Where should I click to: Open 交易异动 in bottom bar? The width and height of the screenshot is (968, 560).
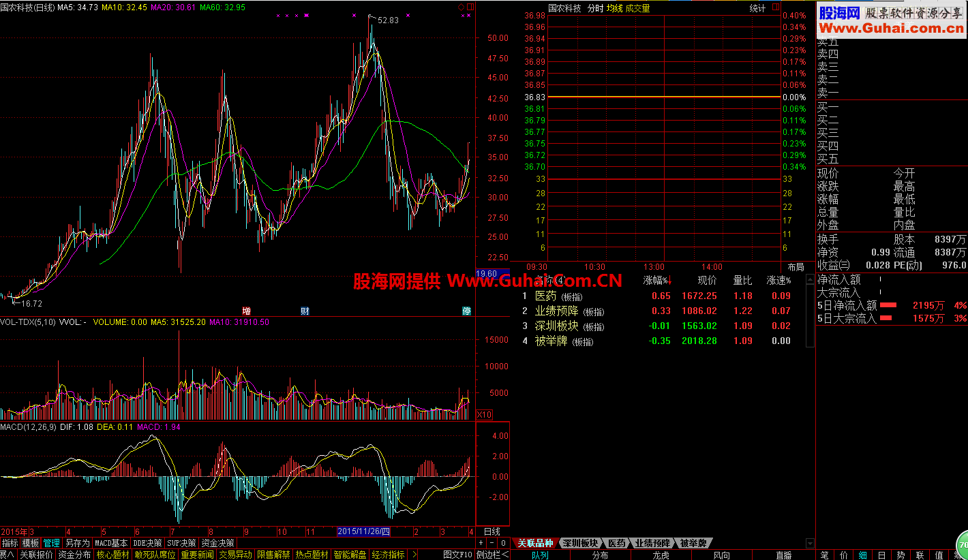click(236, 555)
